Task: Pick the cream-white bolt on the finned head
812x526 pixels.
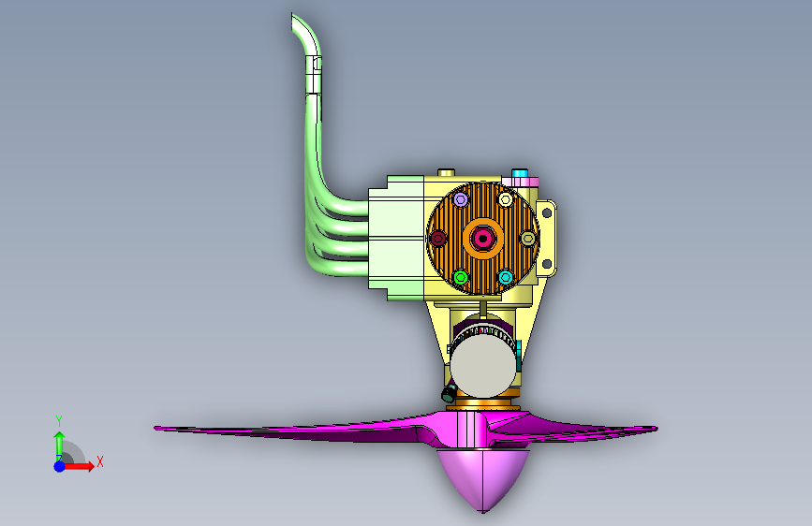Action: click(x=506, y=199)
